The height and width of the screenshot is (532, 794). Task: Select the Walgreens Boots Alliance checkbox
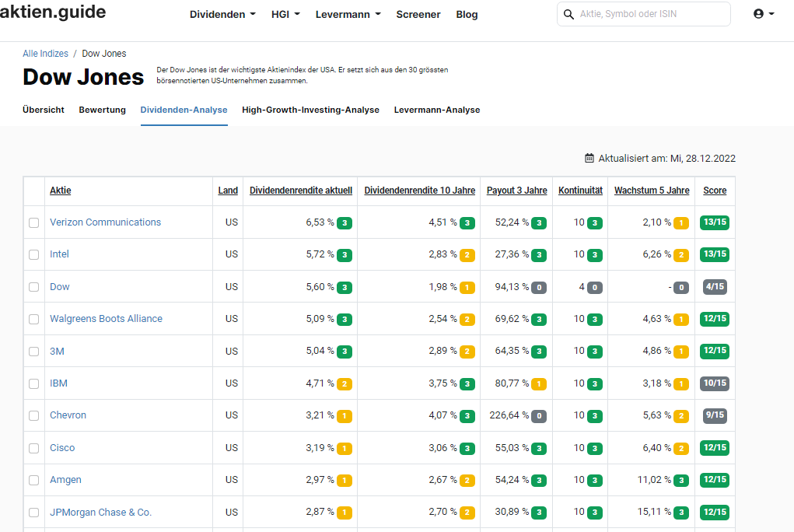(34, 319)
